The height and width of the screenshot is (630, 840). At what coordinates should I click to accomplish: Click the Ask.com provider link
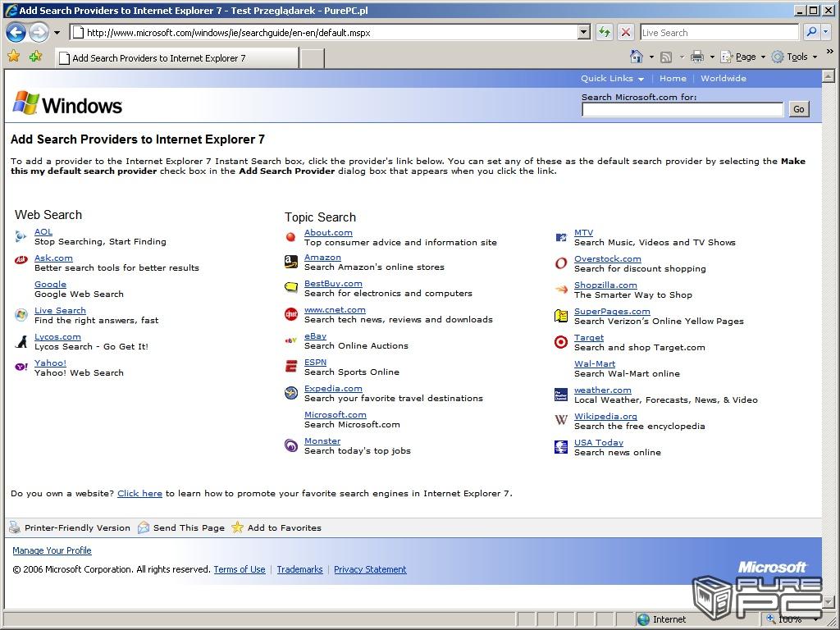click(53, 258)
